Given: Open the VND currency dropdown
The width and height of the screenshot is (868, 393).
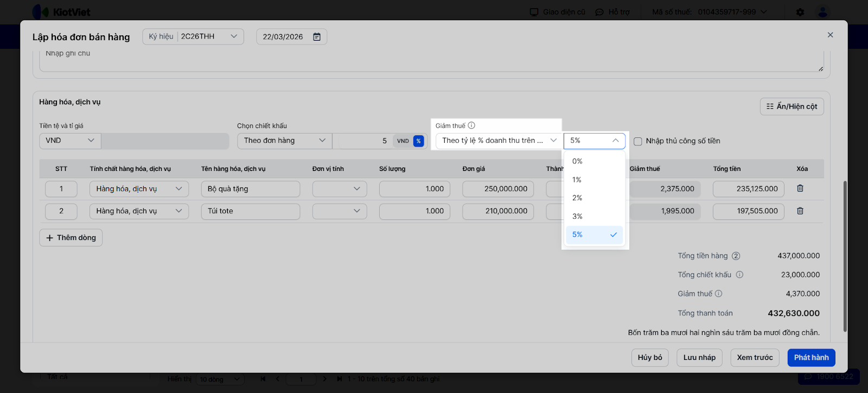Looking at the screenshot, I should pos(70,141).
